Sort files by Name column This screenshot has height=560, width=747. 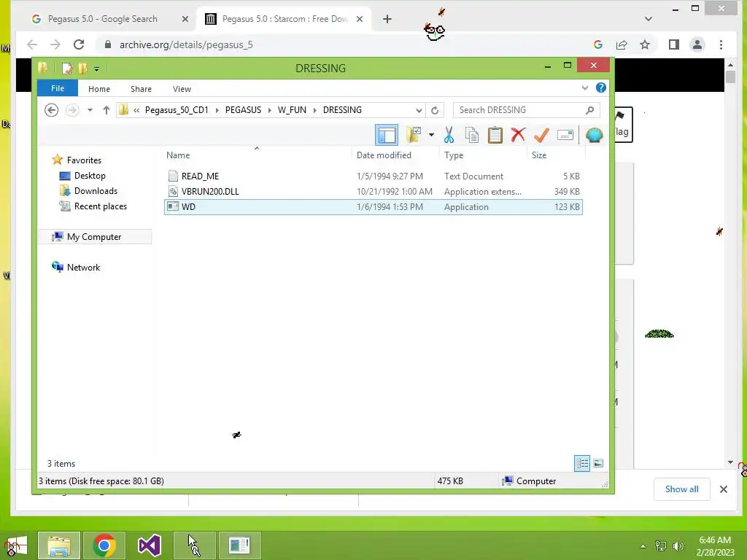[258, 155]
